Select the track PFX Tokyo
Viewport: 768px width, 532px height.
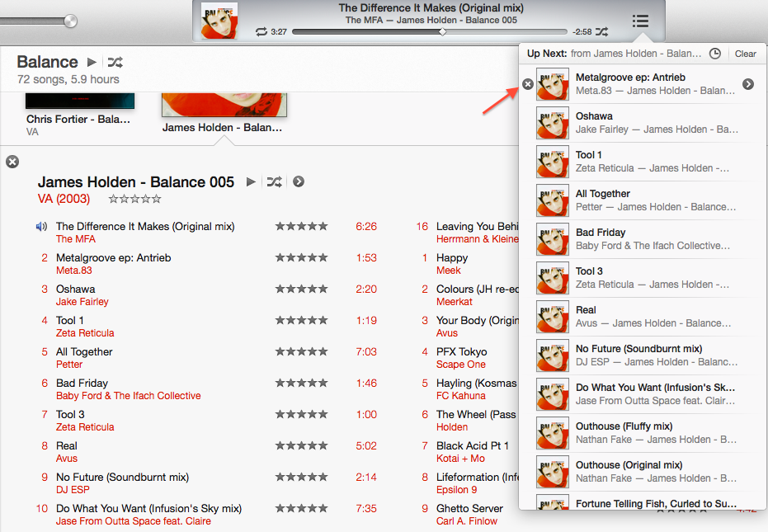click(x=461, y=351)
